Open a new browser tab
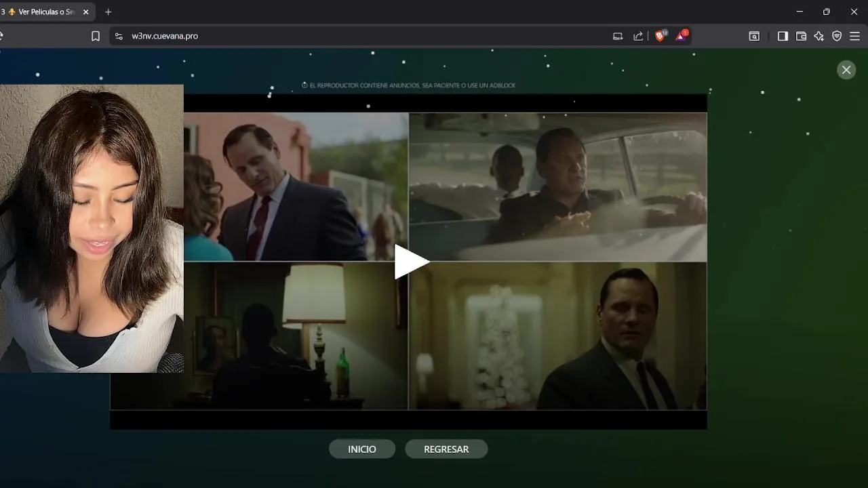Viewport: 868px width, 488px height. click(108, 12)
